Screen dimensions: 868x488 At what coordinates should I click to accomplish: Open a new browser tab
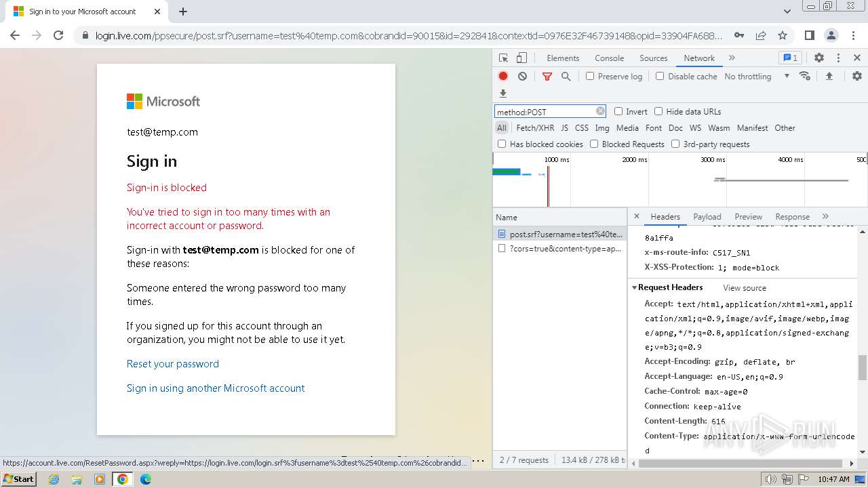coord(183,12)
